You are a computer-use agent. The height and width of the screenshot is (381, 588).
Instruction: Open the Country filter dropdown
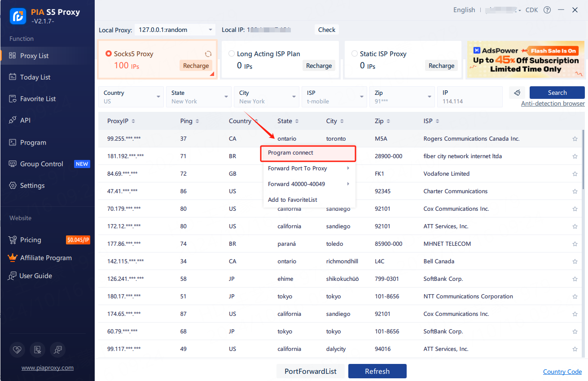coord(131,97)
